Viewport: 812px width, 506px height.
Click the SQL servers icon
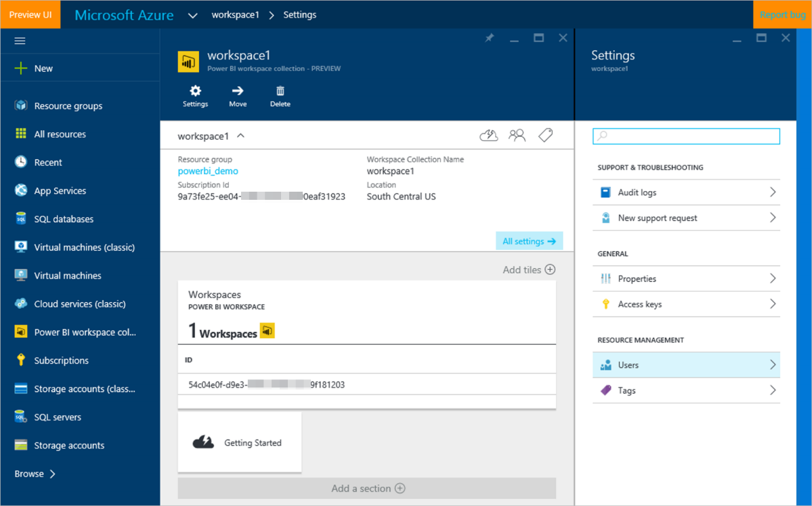pyautogui.click(x=21, y=417)
